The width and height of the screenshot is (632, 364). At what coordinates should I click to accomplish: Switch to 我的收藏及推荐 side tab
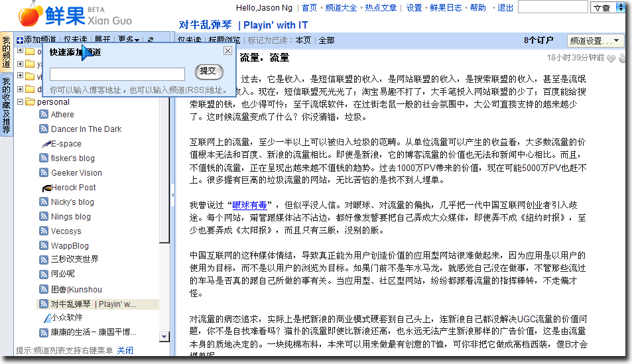click(x=7, y=105)
